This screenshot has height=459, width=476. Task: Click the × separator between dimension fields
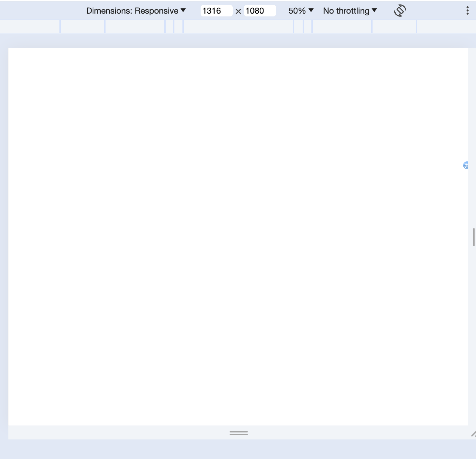(238, 11)
